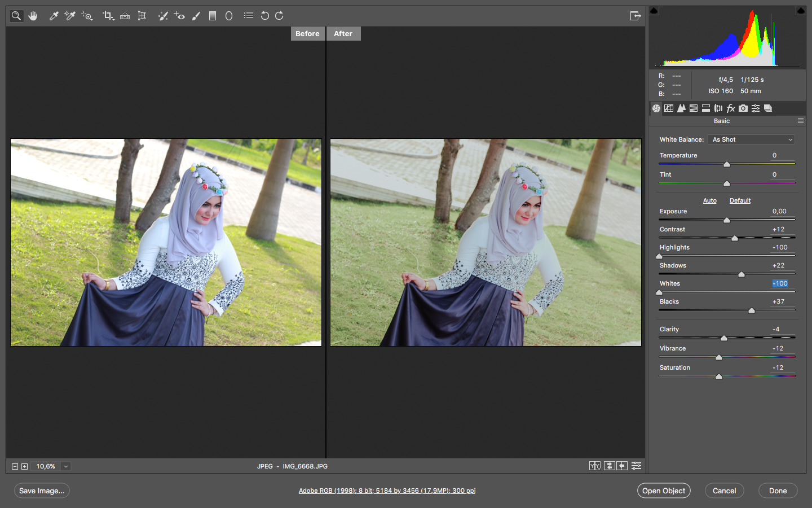This screenshot has width=812, height=508.
Task: Choose the Red Eye Removal tool
Action: 179,16
